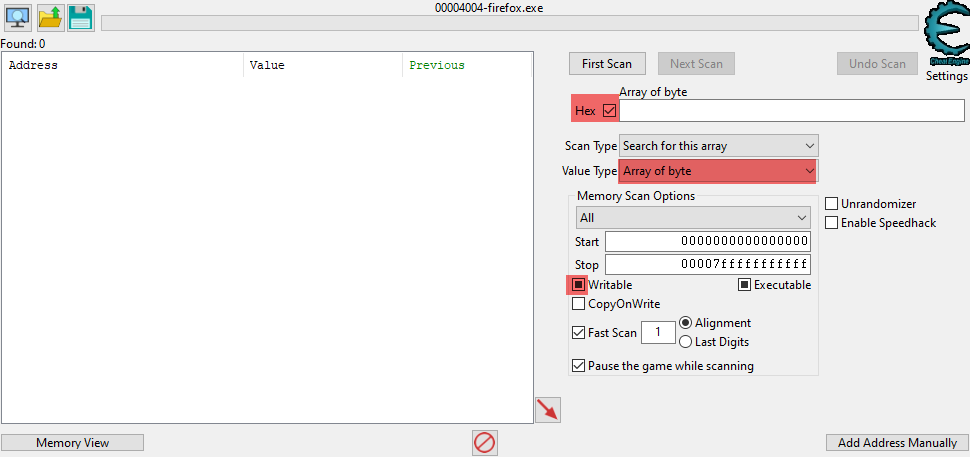Enable the Unrandomizer checkbox
This screenshot has width=970, height=457.
[831, 203]
